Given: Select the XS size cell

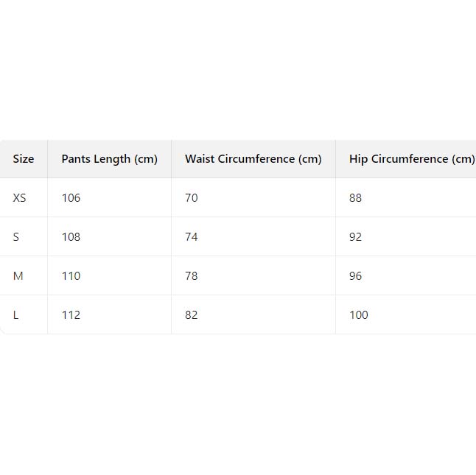Looking at the screenshot, I should pyautogui.click(x=20, y=198).
